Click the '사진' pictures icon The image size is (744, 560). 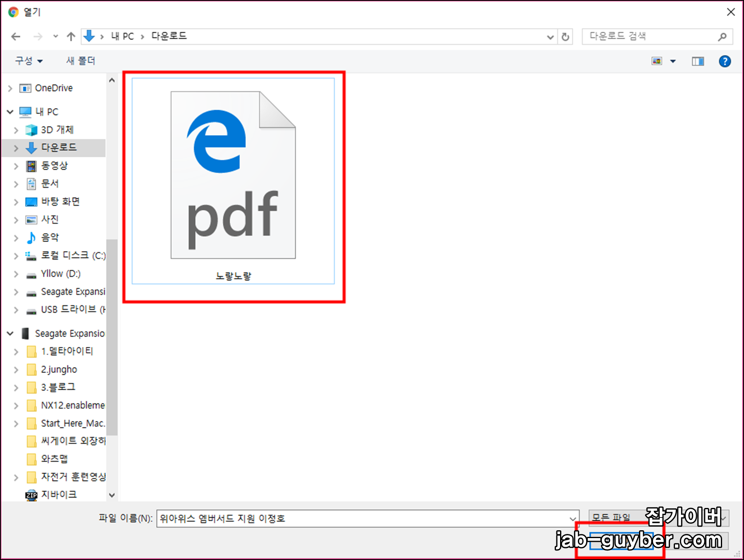point(31,220)
